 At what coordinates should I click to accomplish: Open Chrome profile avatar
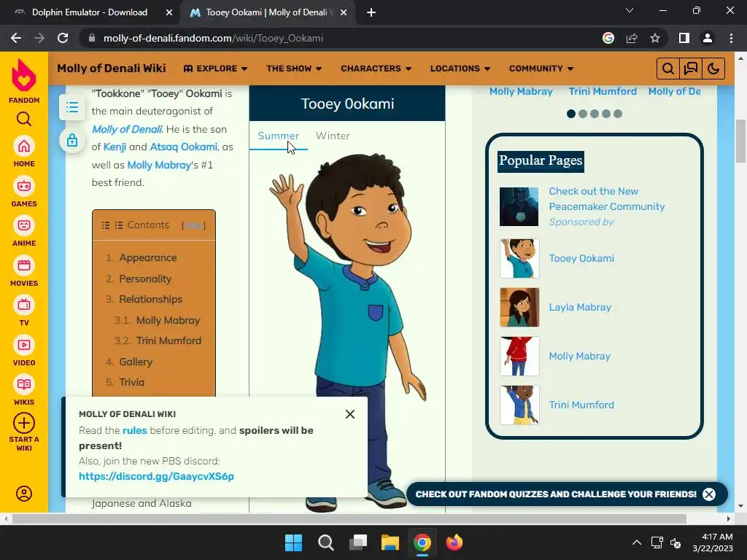click(708, 38)
